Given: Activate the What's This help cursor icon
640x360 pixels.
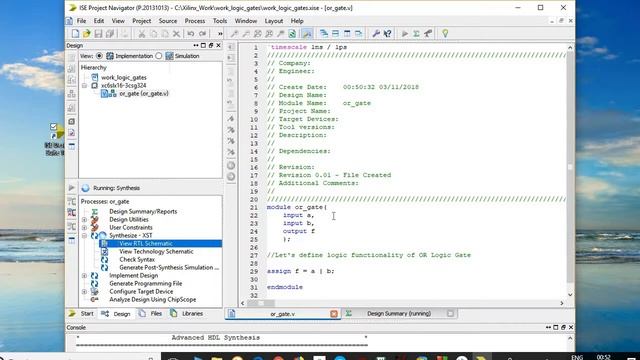Looking at the screenshot, I should [x=387, y=33].
